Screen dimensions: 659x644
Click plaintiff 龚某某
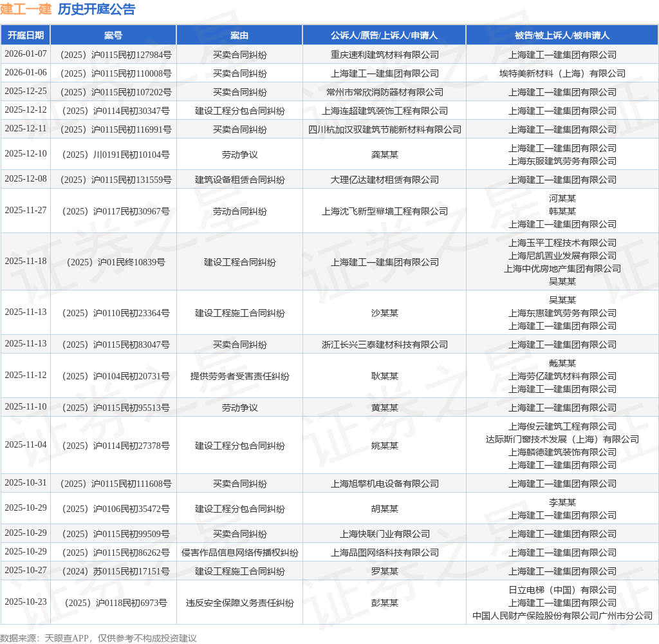pos(385,155)
